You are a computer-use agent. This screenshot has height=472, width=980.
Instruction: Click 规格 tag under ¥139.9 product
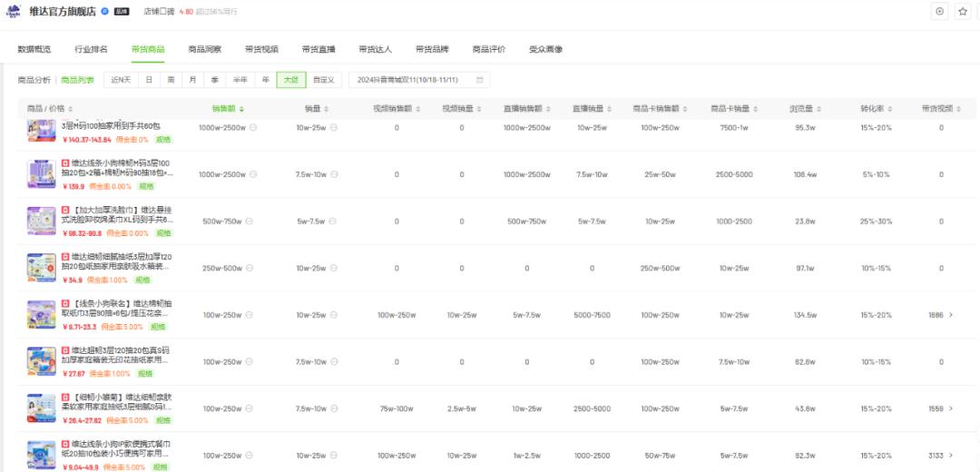pyautogui.click(x=145, y=186)
